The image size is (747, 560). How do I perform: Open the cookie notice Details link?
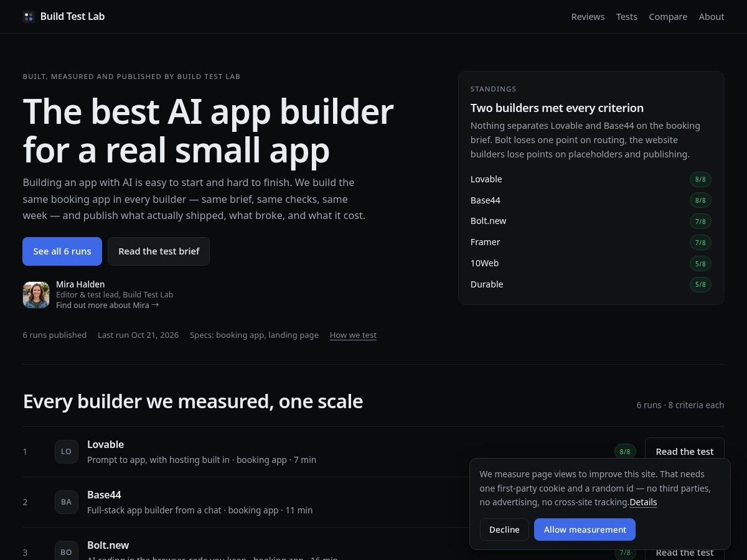tap(643, 502)
